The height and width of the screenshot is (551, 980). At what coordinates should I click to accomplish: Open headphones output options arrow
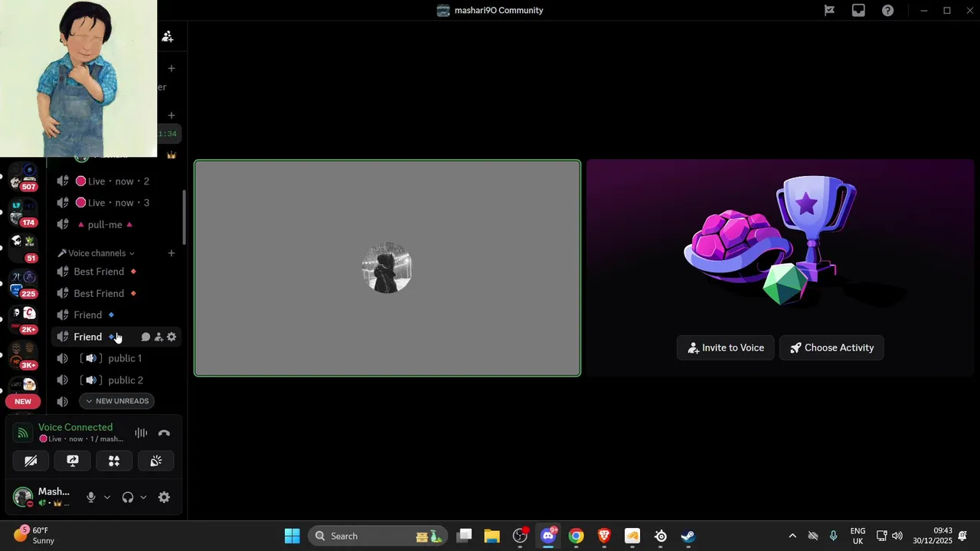[143, 497]
